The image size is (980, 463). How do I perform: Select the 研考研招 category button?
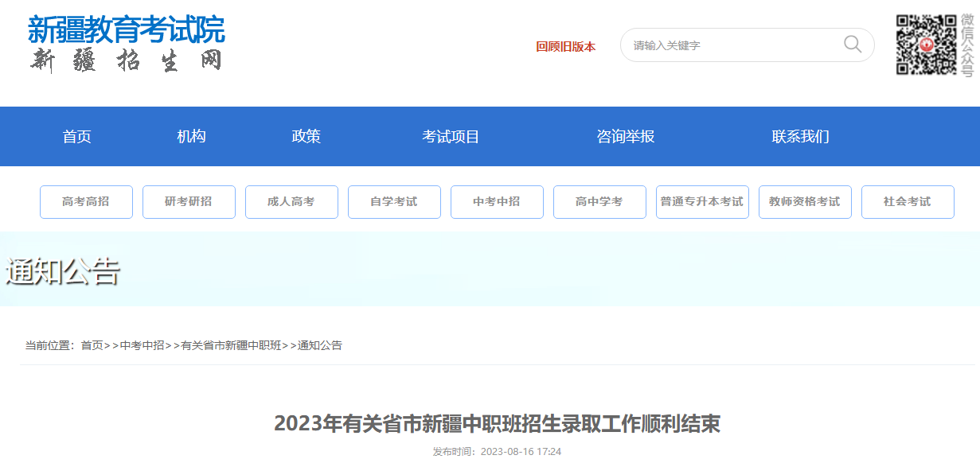[189, 202]
